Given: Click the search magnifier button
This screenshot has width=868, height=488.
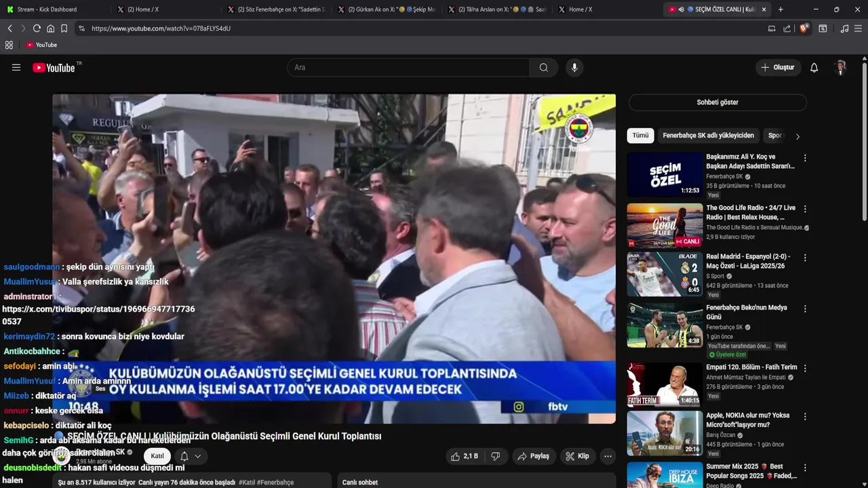Looking at the screenshot, I should point(544,68).
